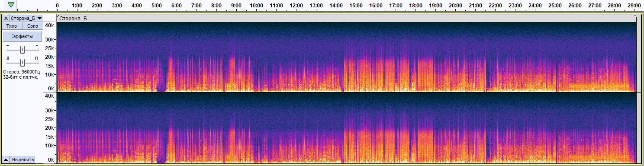Click the Сторона_Б clip title bar
The height and width of the screenshot is (166, 644).
[x=346, y=18]
